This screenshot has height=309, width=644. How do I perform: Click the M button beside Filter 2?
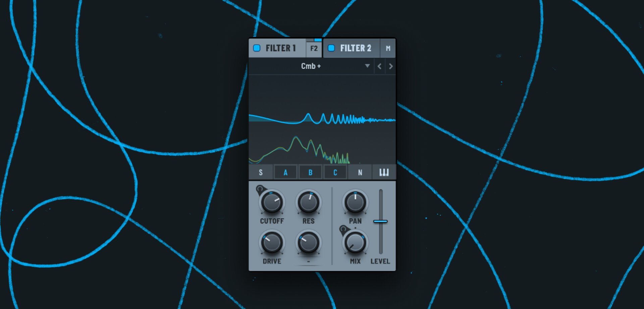click(388, 49)
